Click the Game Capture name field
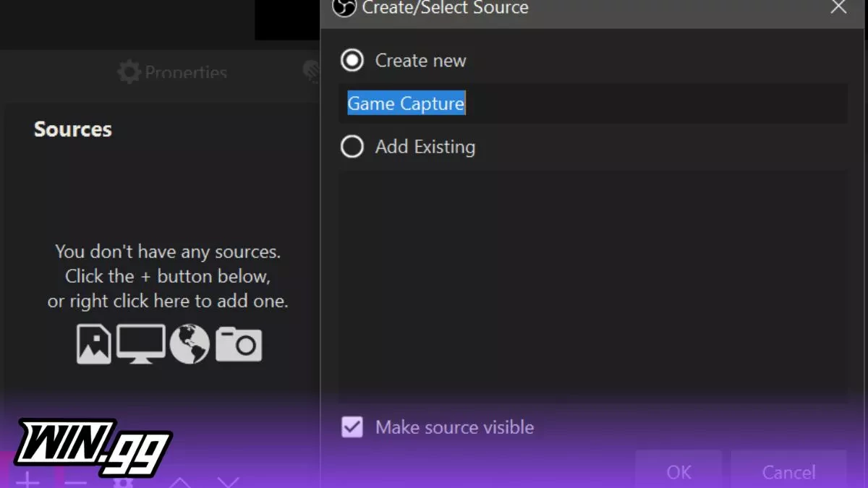Screen dimensions: 868x488 pos(592,103)
